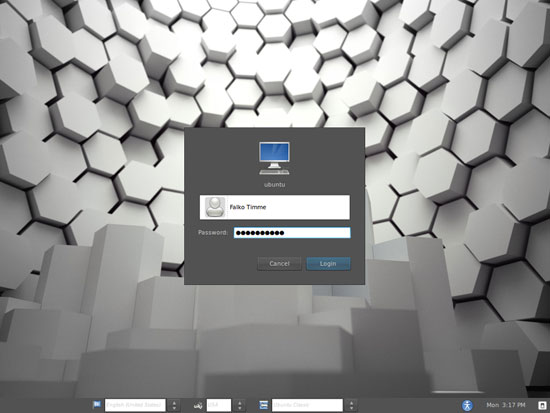
Task: Click the ubuntu computer icon
Action: point(274,158)
